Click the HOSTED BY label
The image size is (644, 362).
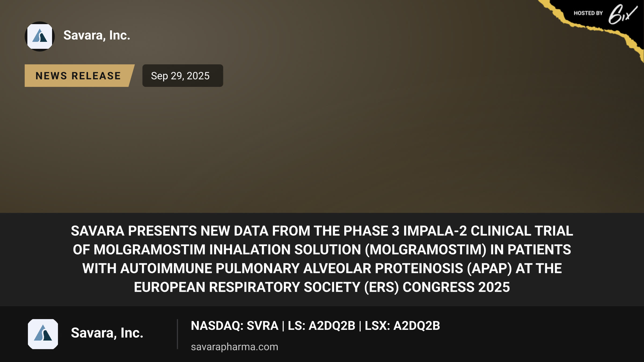coord(588,13)
